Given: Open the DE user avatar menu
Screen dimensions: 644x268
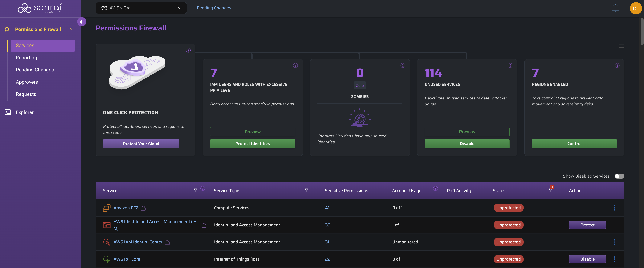Looking at the screenshot, I should [636, 8].
